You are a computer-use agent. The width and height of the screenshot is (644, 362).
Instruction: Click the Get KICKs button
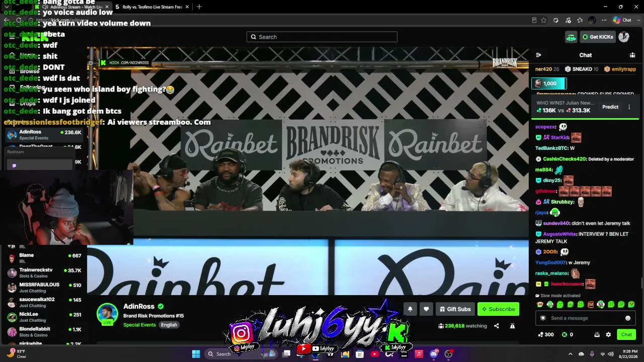597,37
